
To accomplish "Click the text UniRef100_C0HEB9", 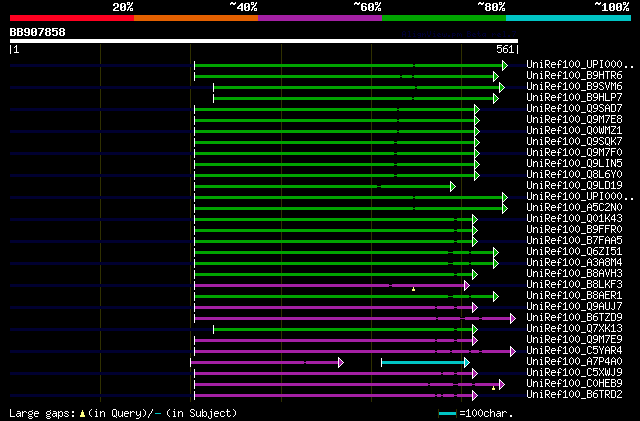I will [574, 384].
